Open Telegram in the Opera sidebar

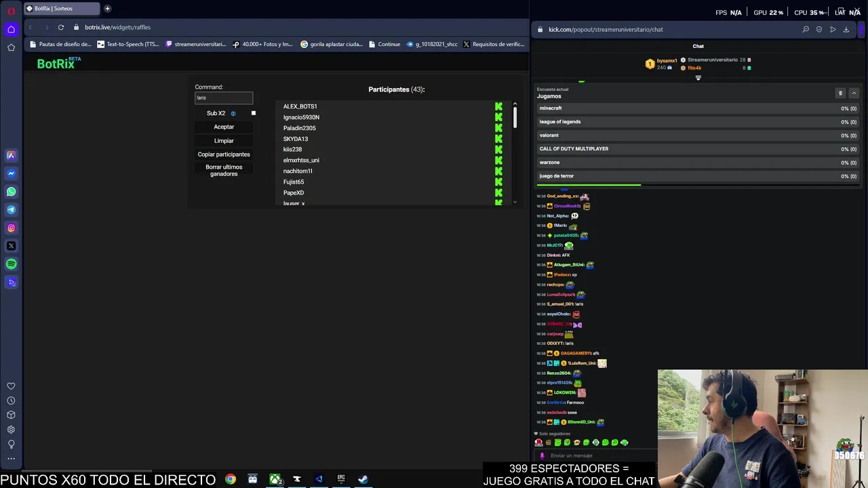click(x=11, y=209)
